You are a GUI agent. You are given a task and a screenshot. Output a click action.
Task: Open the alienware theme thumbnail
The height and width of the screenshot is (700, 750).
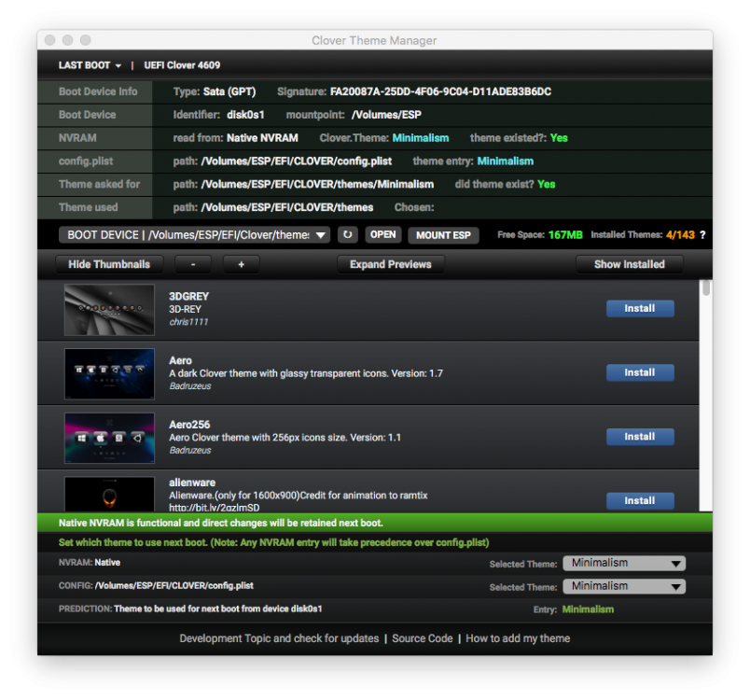[x=109, y=494]
